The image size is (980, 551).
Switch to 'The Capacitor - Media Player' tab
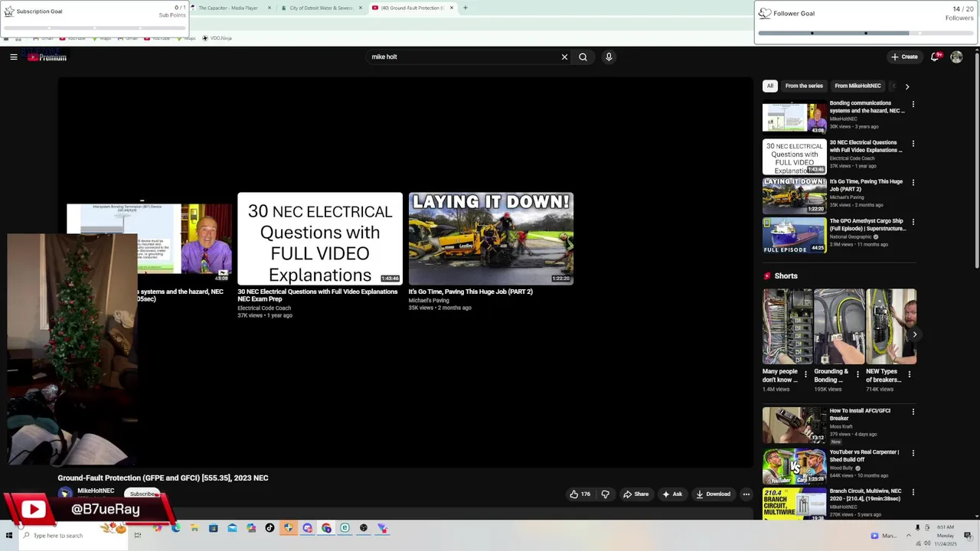tap(227, 8)
